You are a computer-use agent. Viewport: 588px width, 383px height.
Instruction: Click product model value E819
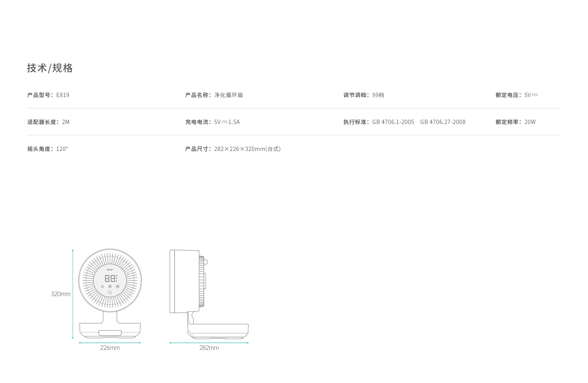click(x=63, y=95)
